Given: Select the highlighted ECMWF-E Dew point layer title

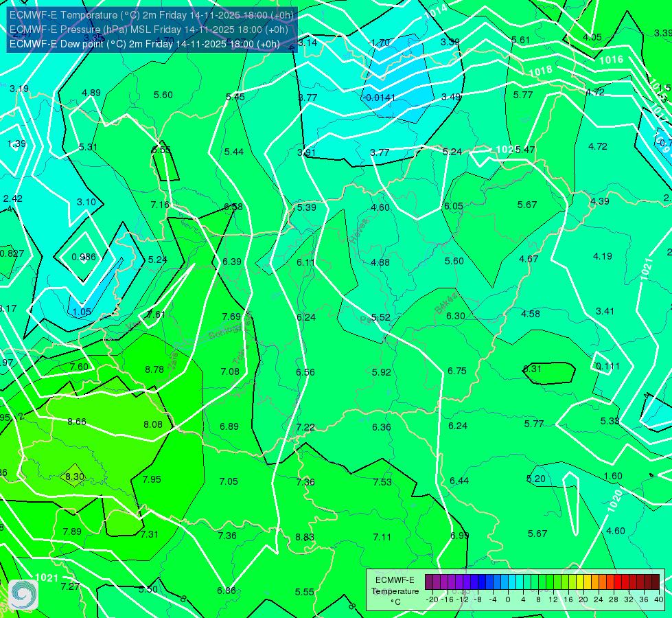Looking at the screenshot, I should click(x=144, y=44).
